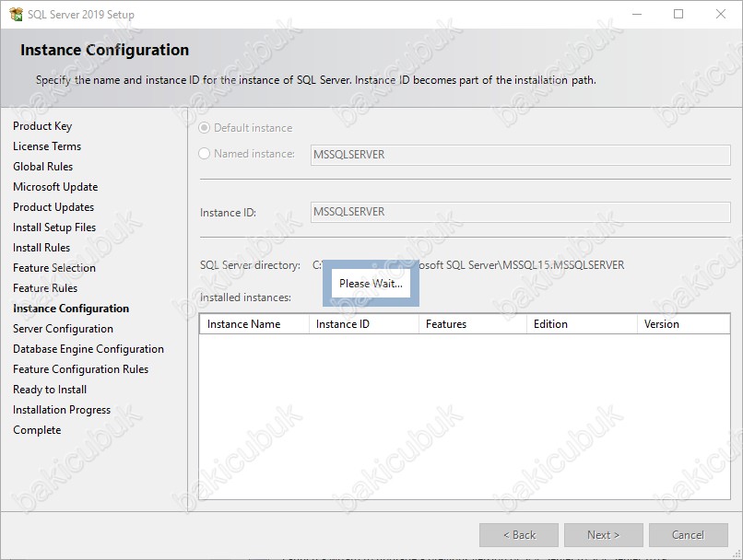Image resolution: width=743 pixels, height=560 pixels.
Task: Click the Instance ID text field
Action: (520, 212)
